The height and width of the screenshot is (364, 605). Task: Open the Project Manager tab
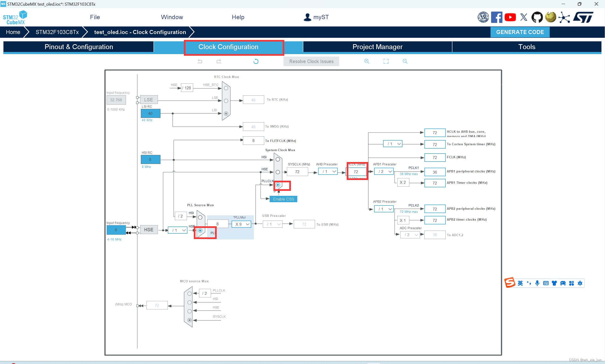[377, 47]
